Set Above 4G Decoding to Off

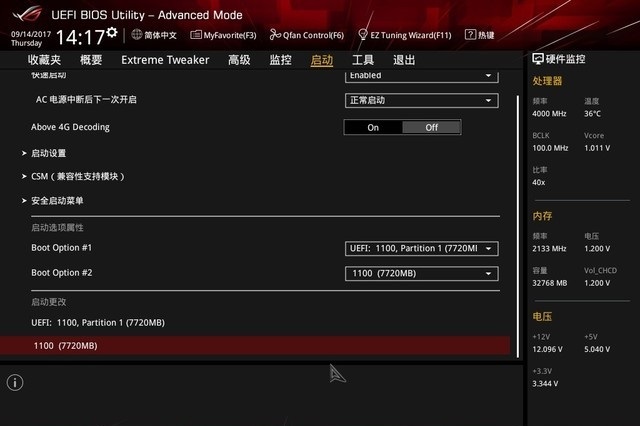[432, 127]
